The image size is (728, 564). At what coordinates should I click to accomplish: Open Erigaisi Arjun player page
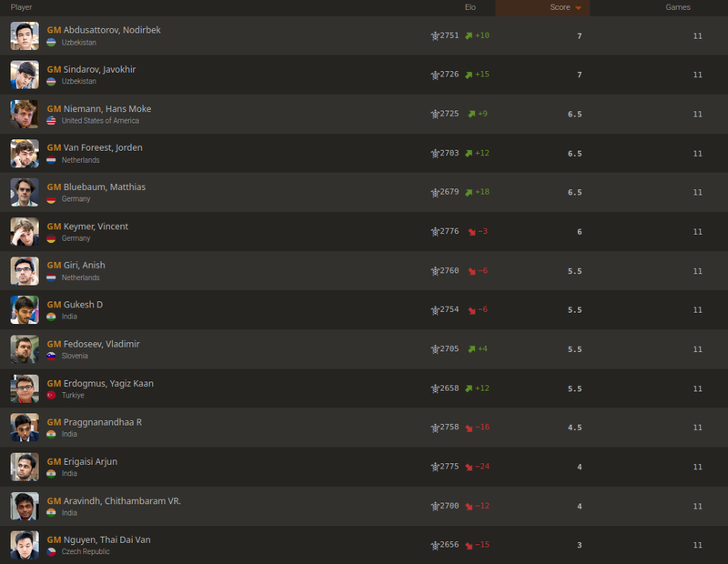point(90,461)
